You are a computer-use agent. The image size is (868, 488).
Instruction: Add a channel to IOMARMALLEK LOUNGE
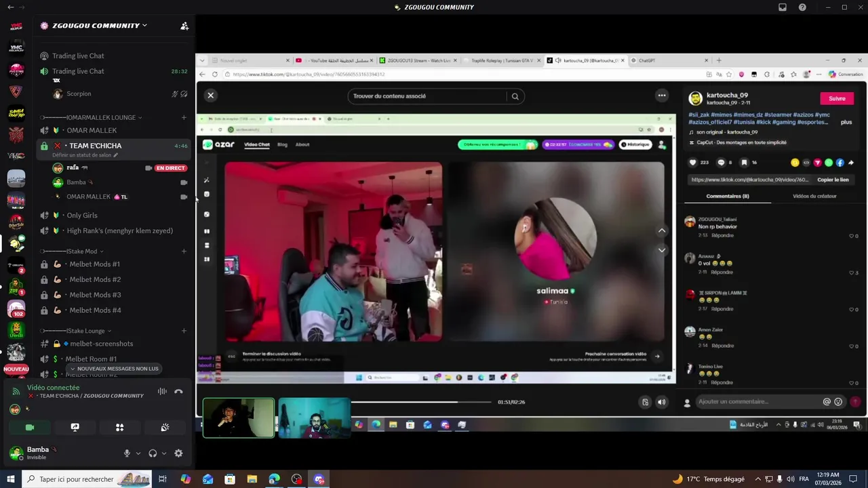[x=184, y=117]
